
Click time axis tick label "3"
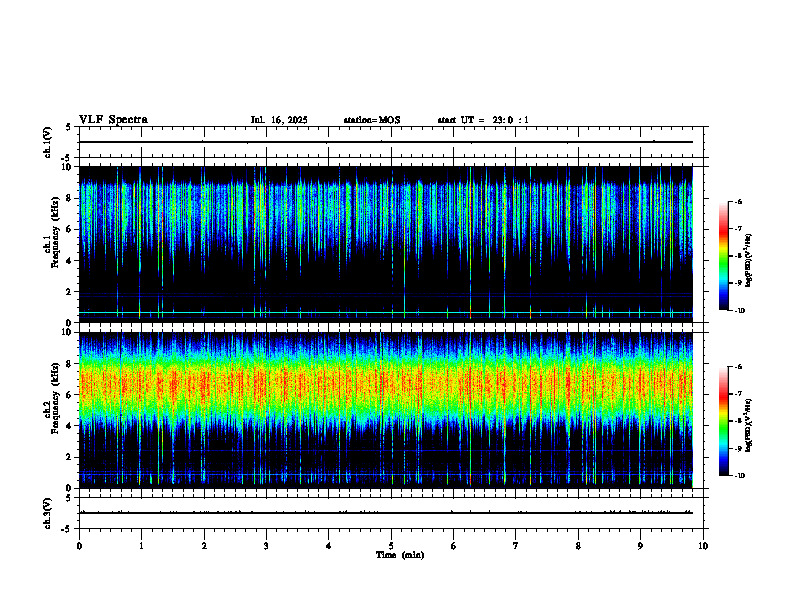click(266, 546)
